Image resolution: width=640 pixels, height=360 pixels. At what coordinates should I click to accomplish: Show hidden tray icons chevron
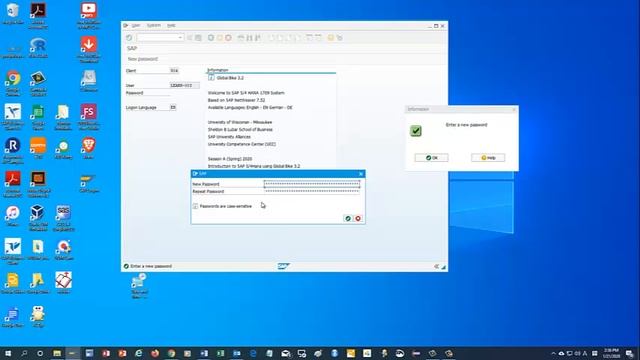(553, 353)
